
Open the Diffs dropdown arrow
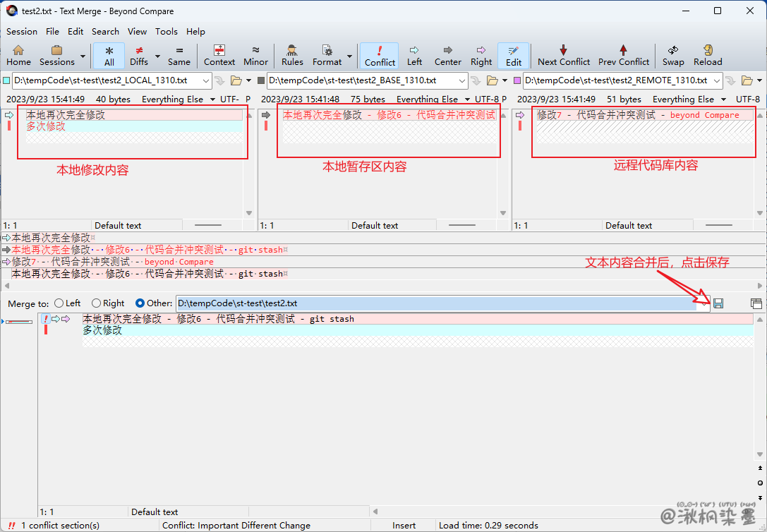[x=157, y=56]
